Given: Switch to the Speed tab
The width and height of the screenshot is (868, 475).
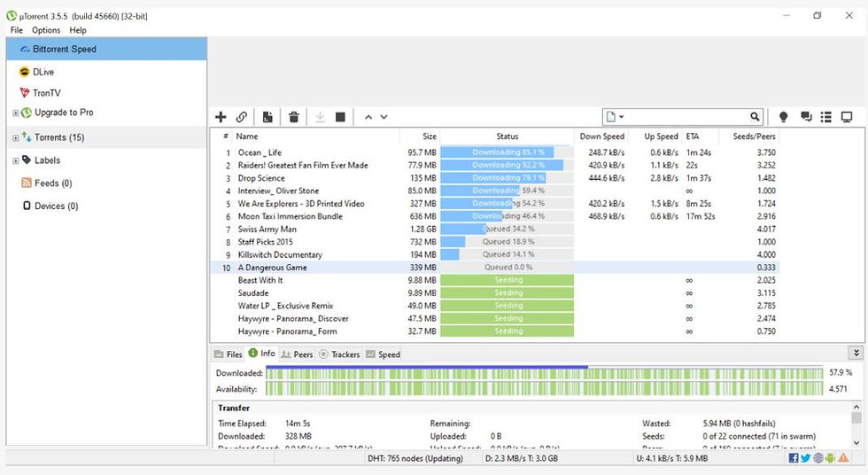Looking at the screenshot, I should coord(383,354).
